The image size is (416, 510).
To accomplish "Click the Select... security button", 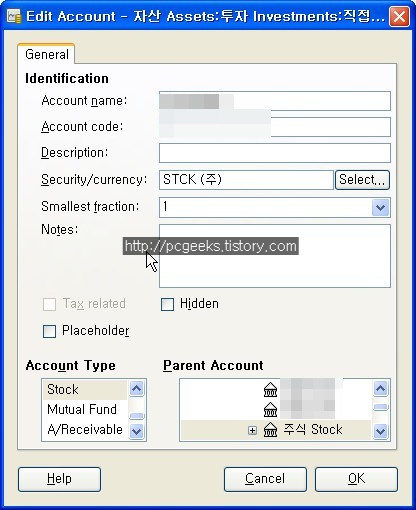I will [362, 180].
